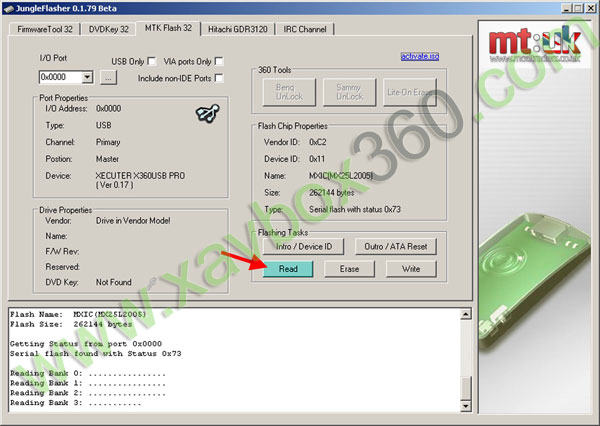Viewport: 600px width, 426px height.
Task: Click the Device ID value 0x11
Action: [317, 159]
